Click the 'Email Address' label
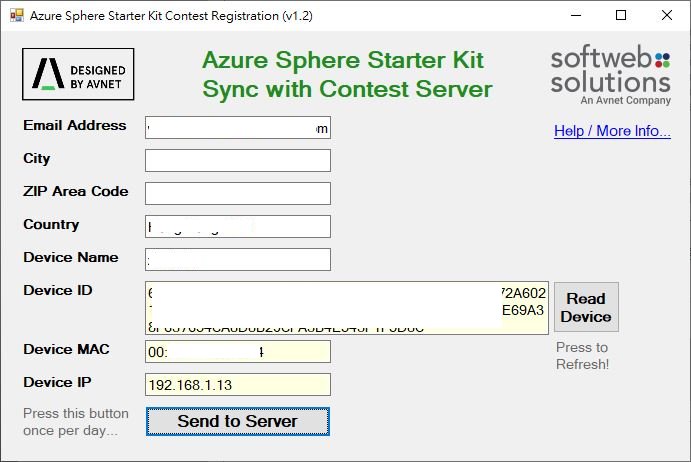This screenshot has height=462, width=691. point(75,125)
